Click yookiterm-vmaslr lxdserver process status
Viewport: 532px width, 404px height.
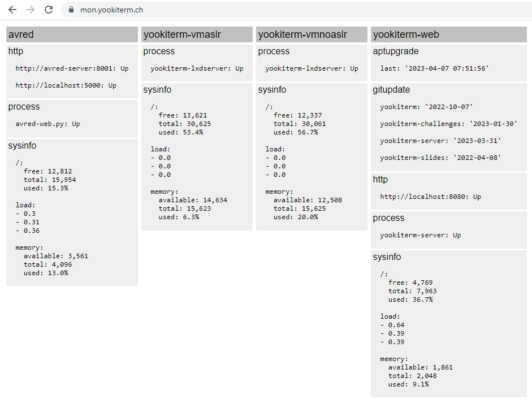point(197,68)
